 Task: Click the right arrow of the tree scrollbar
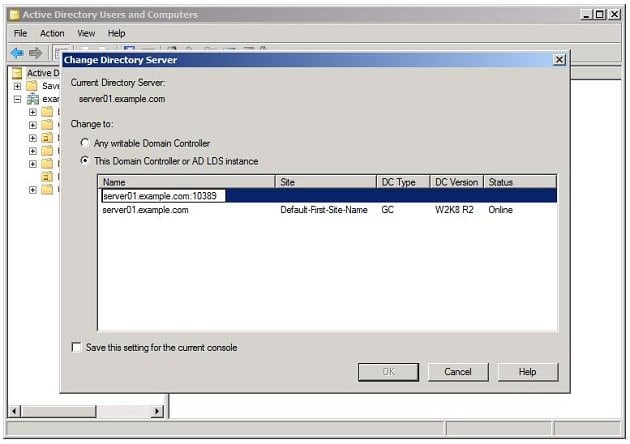(157, 411)
